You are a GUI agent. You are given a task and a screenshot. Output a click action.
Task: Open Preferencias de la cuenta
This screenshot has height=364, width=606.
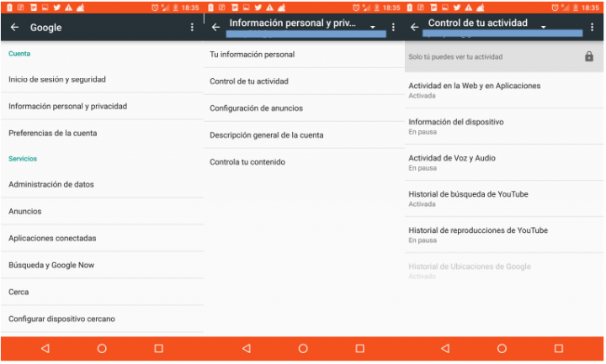pyautogui.click(x=102, y=133)
